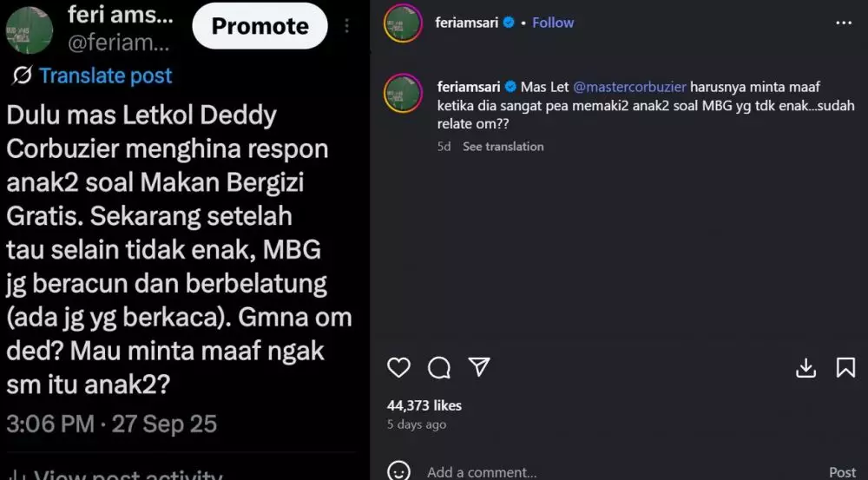The width and height of the screenshot is (868, 480).
Task: Click the Grok translate icon beside Translate post
Action: click(x=23, y=76)
